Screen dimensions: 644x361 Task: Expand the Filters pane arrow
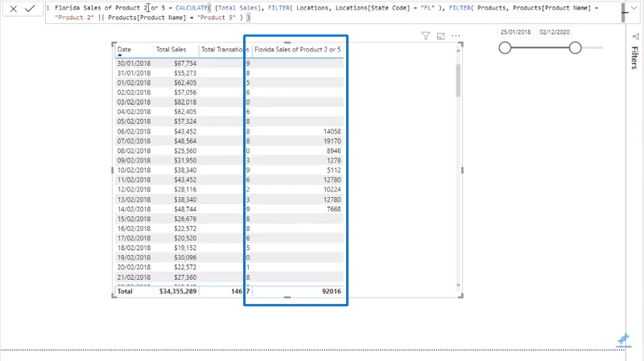pyautogui.click(x=635, y=37)
